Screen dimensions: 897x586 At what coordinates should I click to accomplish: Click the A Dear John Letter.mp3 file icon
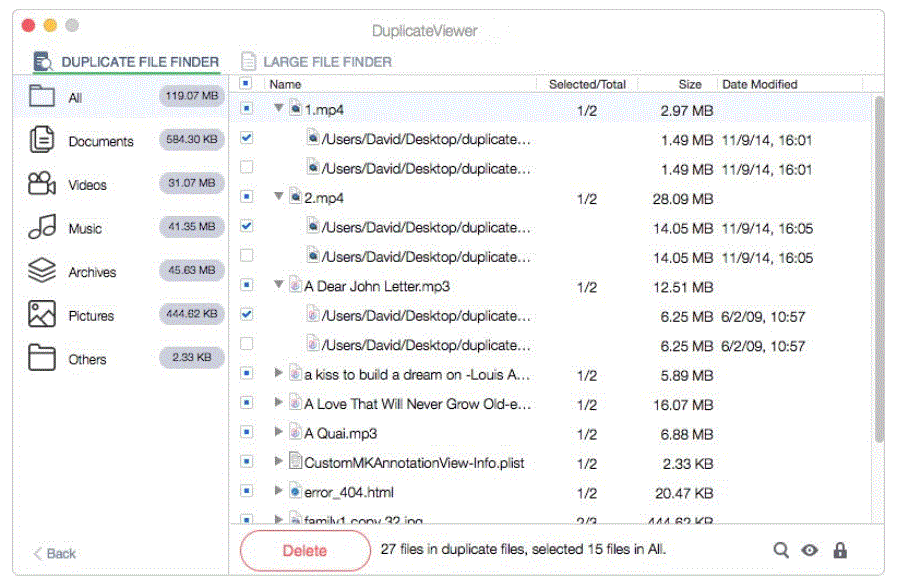(x=295, y=284)
